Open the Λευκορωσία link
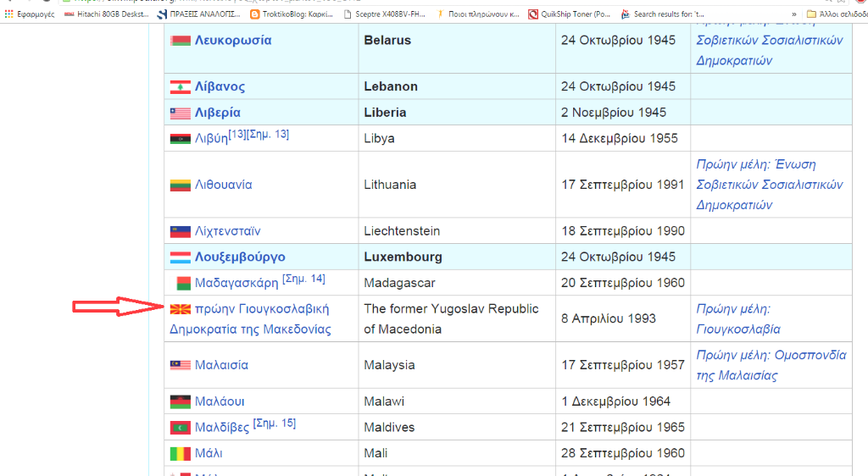The height and width of the screenshot is (476, 868). tap(233, 41)
